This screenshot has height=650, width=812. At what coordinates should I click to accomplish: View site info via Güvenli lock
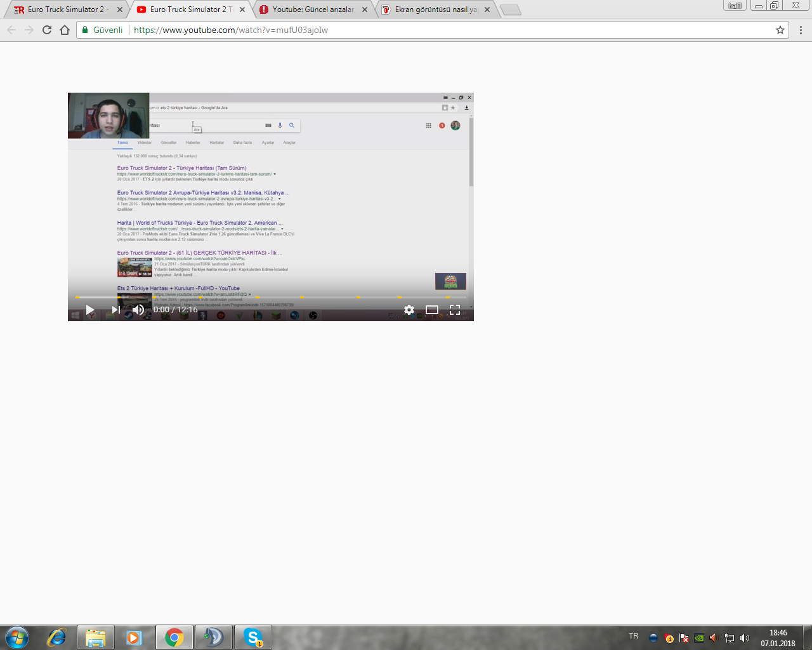coord(103,30)
